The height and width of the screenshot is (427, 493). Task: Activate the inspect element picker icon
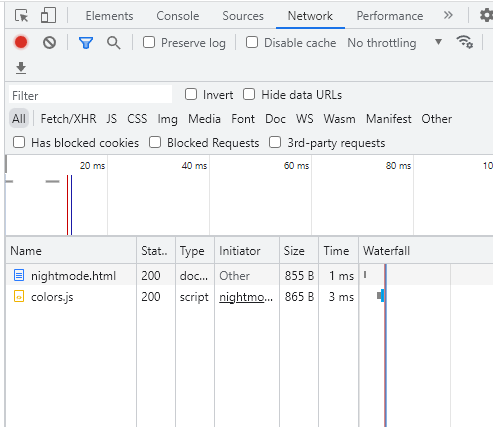pyautogui.click(x=22, y=16)
